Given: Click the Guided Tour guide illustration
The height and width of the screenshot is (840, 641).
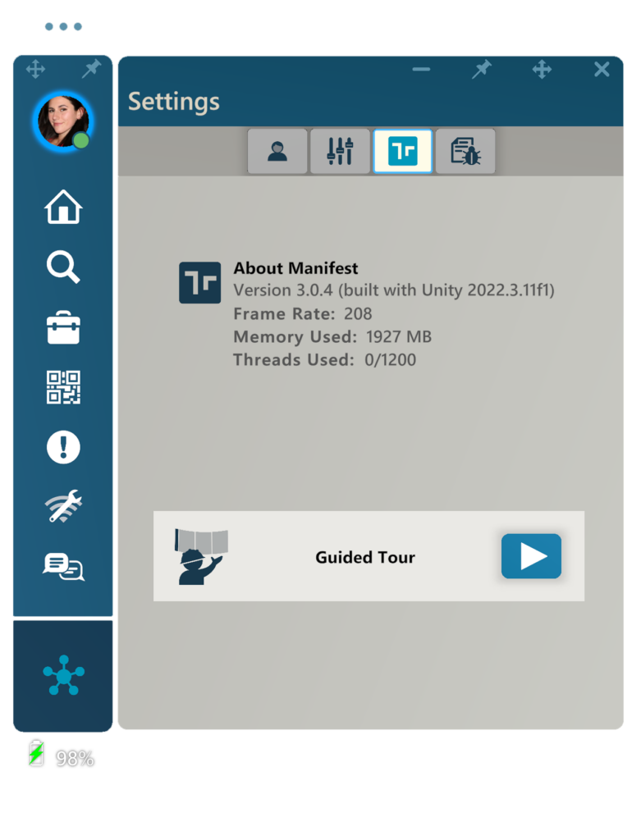Looking at the screenshot, I should tap(201, 557).
